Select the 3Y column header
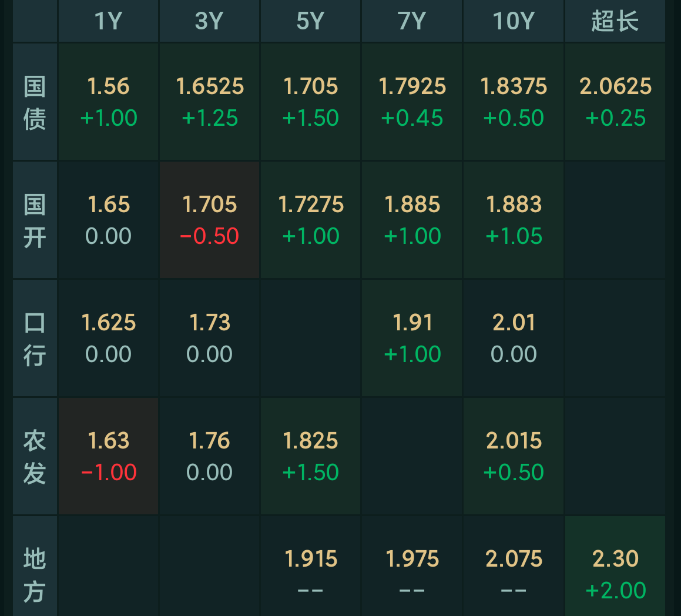 pyautogui.click(x=209, y=21)
